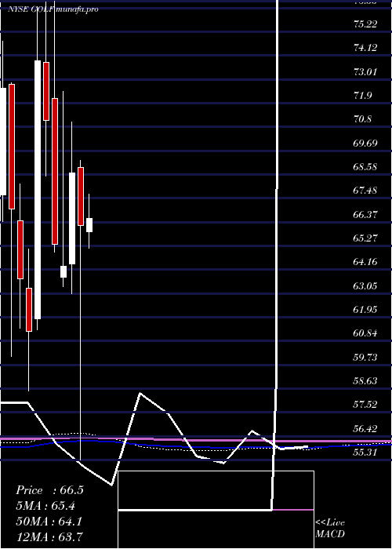Click the small white candle near 64.16
The image size is (392, 549).
[x=64, y=271]
